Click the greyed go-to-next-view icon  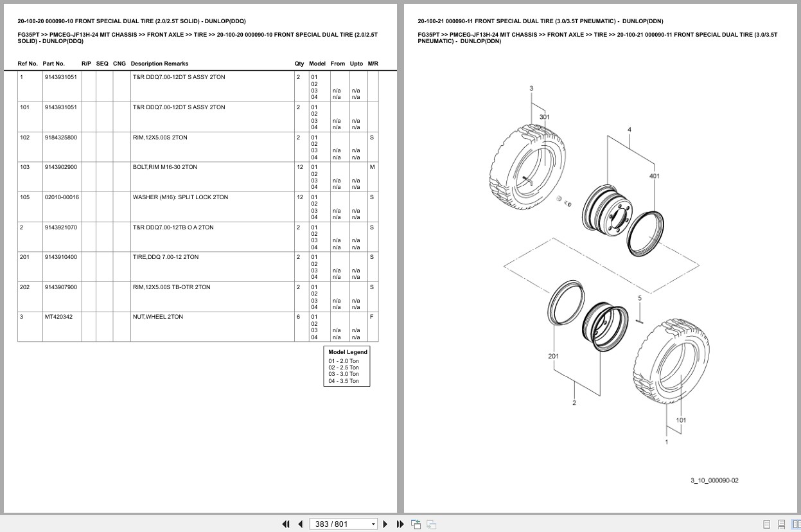point(432,524)
